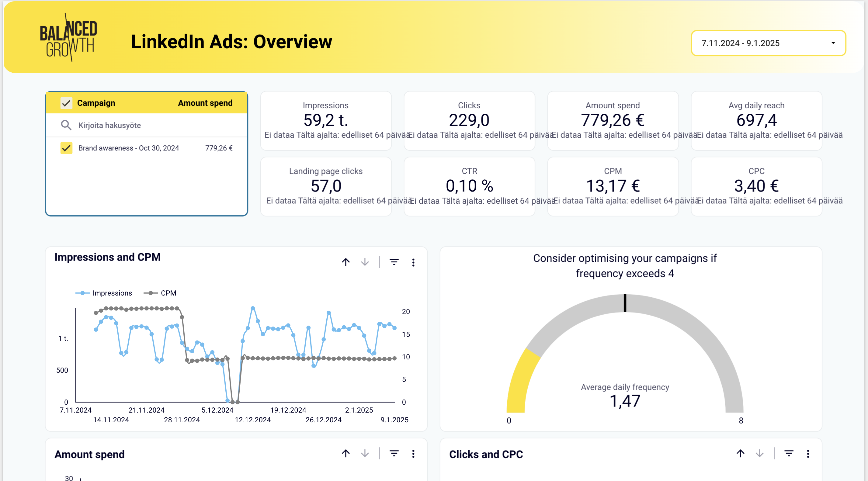Click the date range dropdown arrow

tap(833, 43)
